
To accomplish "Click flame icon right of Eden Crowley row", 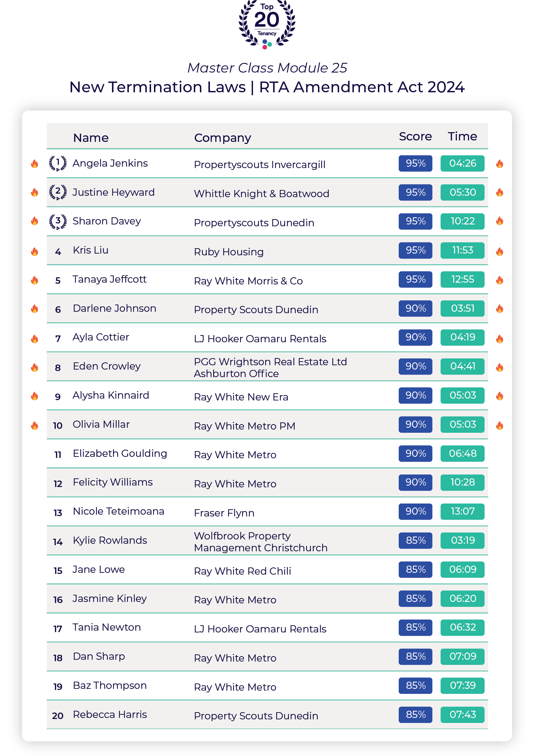I will (x=500, y=367).
